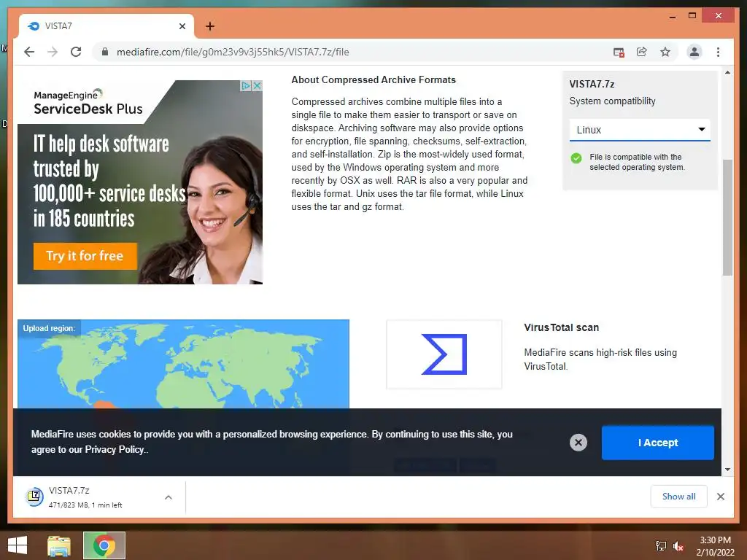Click the Upload region world map
The image size is (747, 560).
coord(183,364)
